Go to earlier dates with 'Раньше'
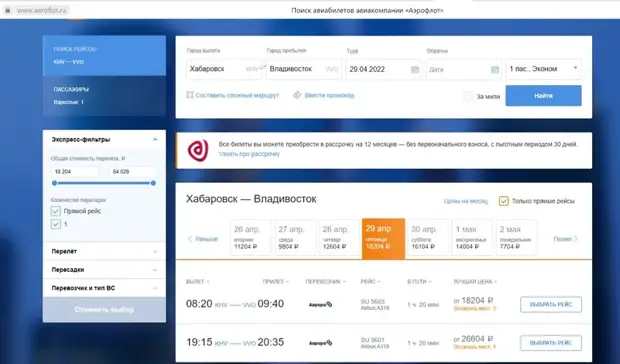 click(x=202, y=239)
